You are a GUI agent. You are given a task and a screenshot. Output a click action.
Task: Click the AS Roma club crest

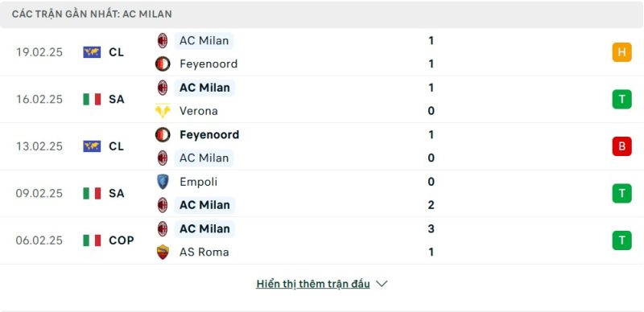tap(163, 252)
